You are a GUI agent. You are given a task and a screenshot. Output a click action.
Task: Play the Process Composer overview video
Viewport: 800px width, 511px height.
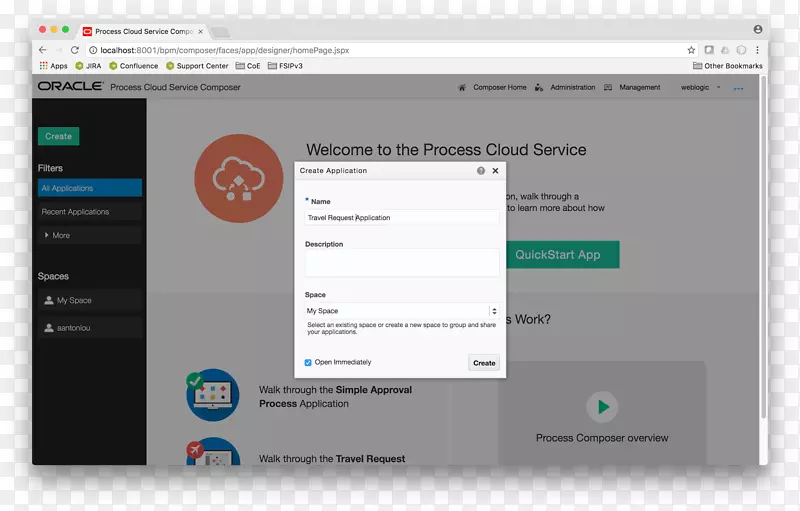(x=602, y=407)
